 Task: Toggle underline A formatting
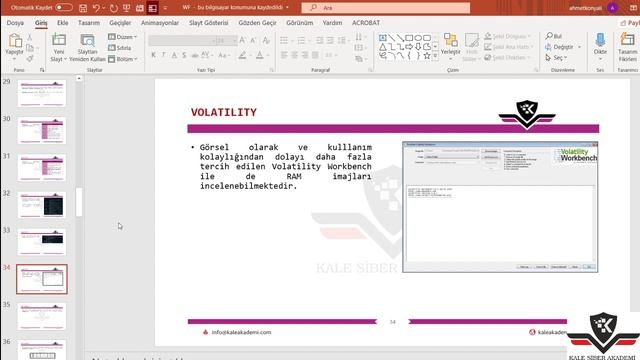(174, 55)
